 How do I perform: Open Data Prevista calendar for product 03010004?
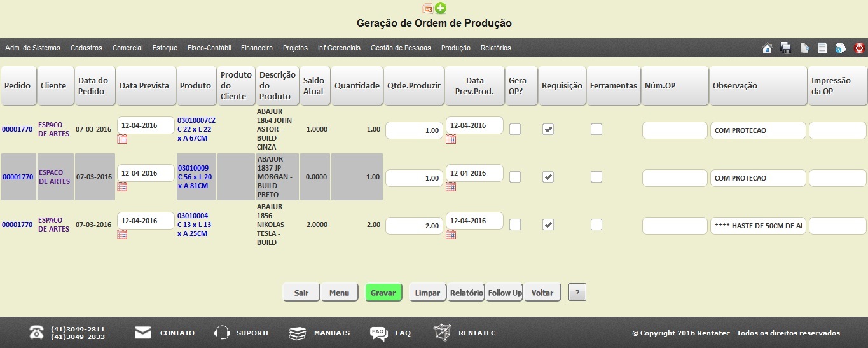pos(122,234)
